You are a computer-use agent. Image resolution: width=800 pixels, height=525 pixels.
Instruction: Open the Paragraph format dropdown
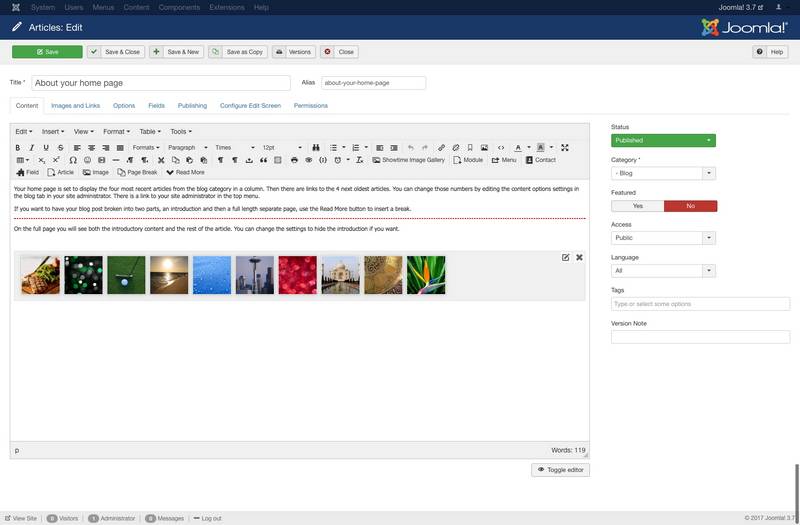pyautogui.click(x=187, y=148)
